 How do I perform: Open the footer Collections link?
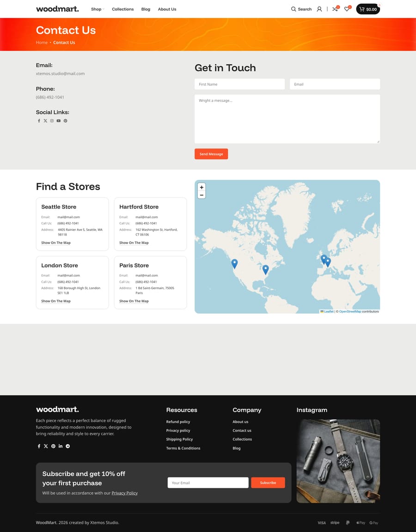click(242, 439)
